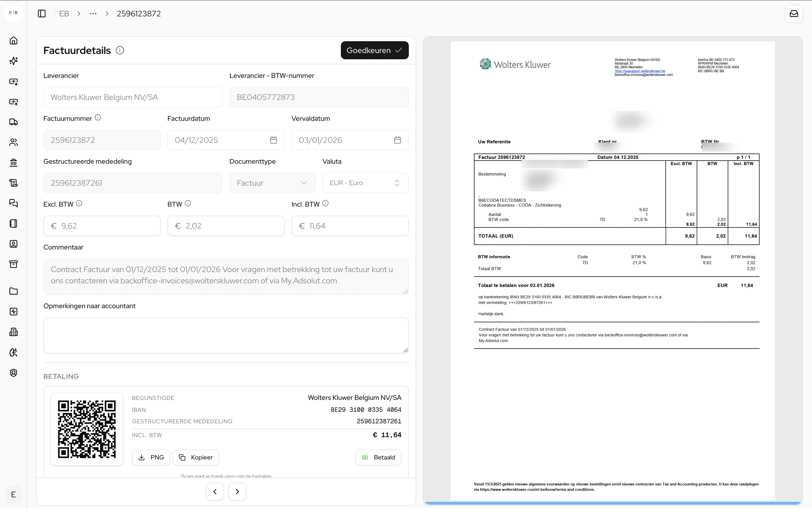Click the BETALING section heading
The width and height of the screenshot is (812, 508).
(61, 377)
